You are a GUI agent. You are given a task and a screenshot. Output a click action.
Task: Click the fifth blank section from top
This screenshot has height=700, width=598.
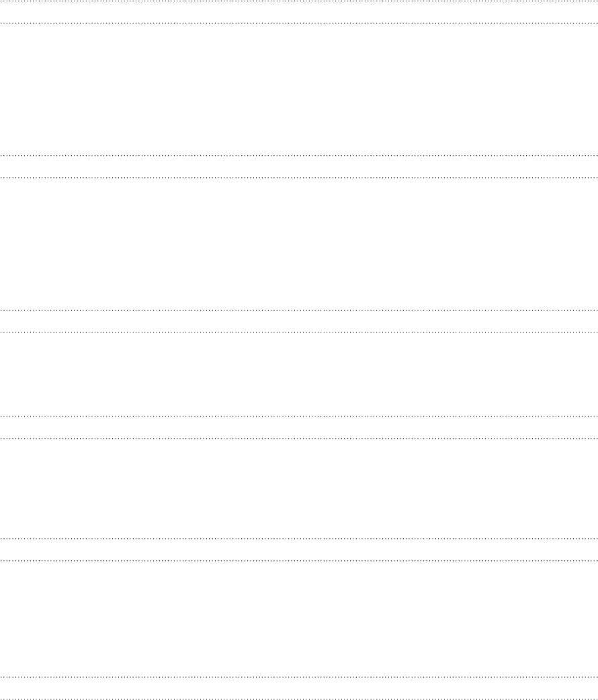[x=299, y=619]
